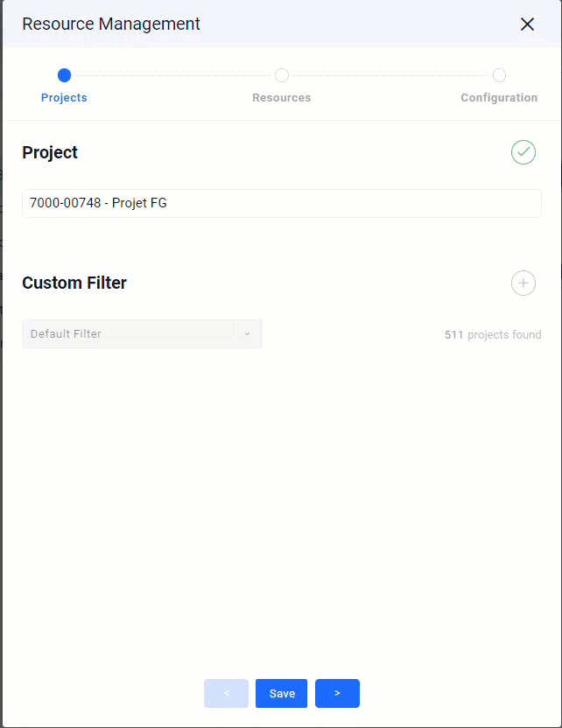Click the X icon in the dialog header
Screen dimensions: 562x728
coord(527,24)
